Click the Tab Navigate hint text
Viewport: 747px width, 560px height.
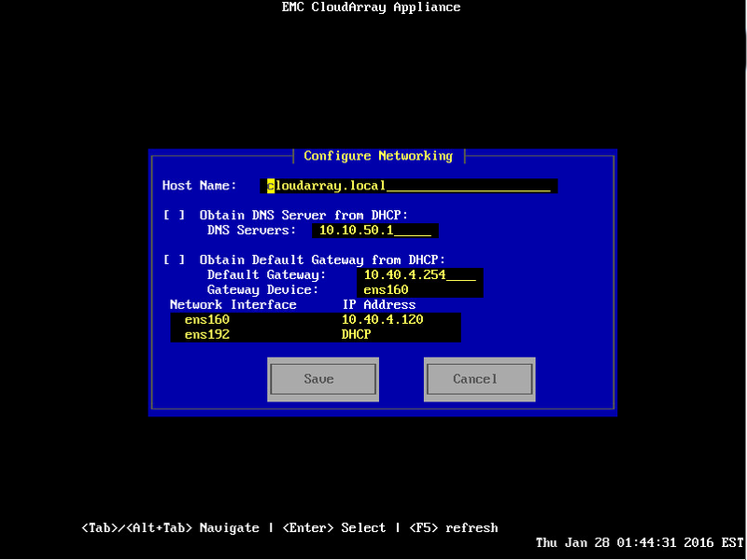click(163, 527)
